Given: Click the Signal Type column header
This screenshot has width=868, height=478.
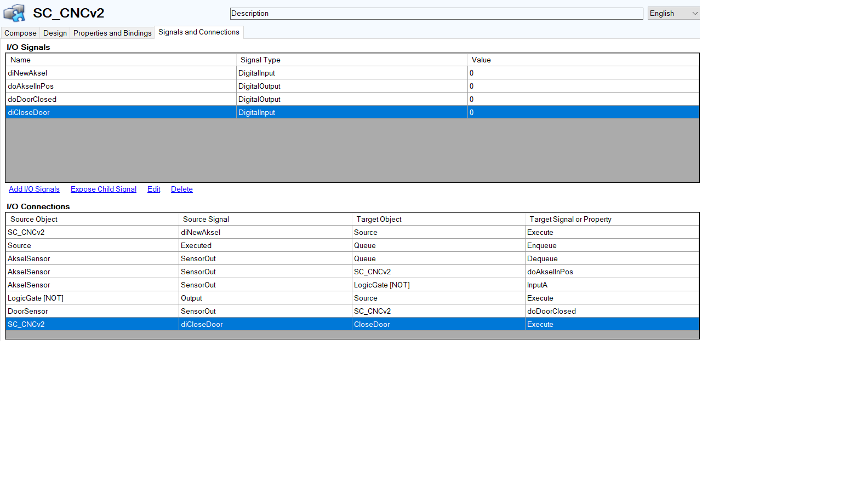Looking at the screenshot, I should coord(352,60).
